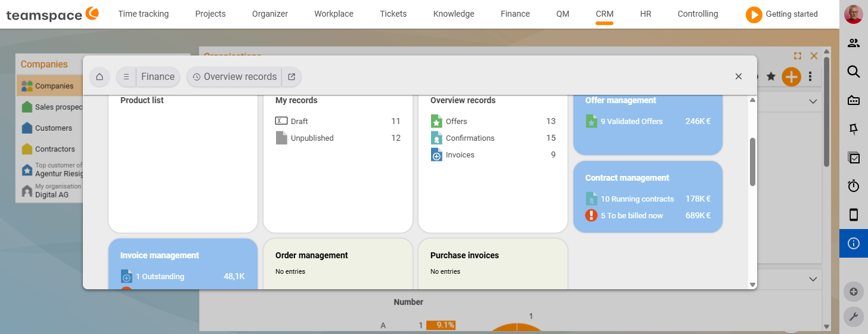Maximize the Organisations panel with fullscreen icon
Image resolution: width=868 pixels, height=334 pixels.
pyautogui.click(x=798, y=55)
